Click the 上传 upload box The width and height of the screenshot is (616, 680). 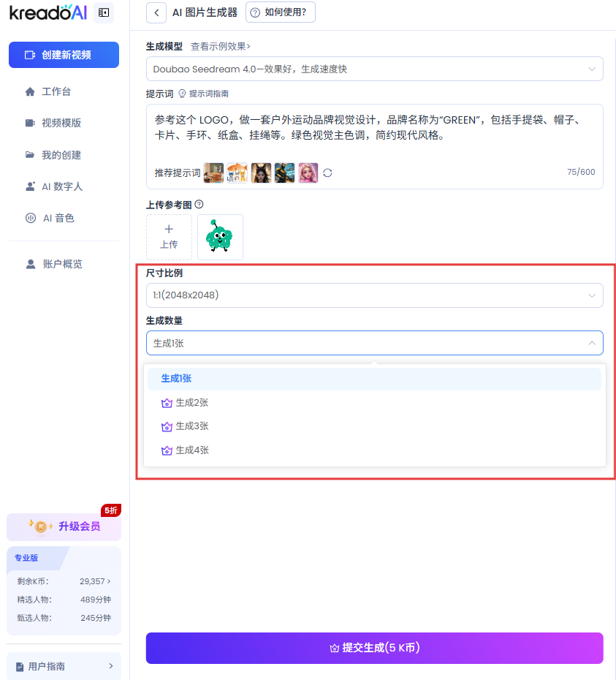169,237
